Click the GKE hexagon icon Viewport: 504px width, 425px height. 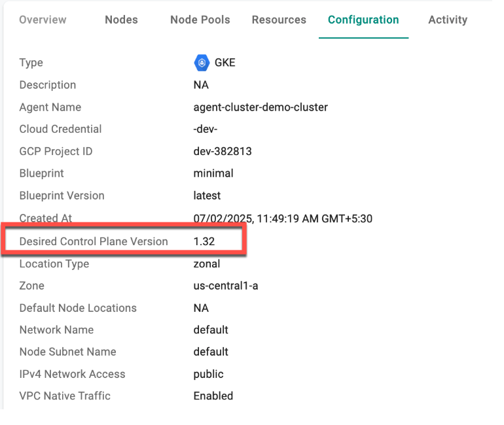pyautogui.click(x=202, y=63)
